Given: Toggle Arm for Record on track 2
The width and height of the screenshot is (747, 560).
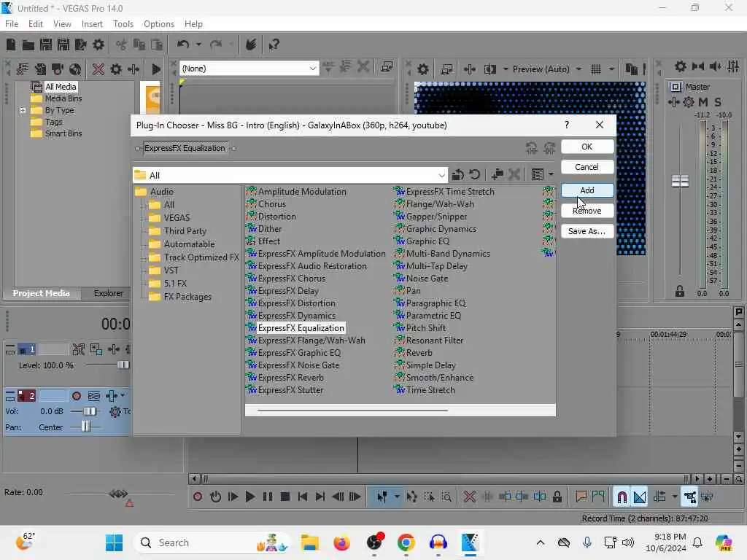Looking at the screenshot, I should (x=76, y=396).
